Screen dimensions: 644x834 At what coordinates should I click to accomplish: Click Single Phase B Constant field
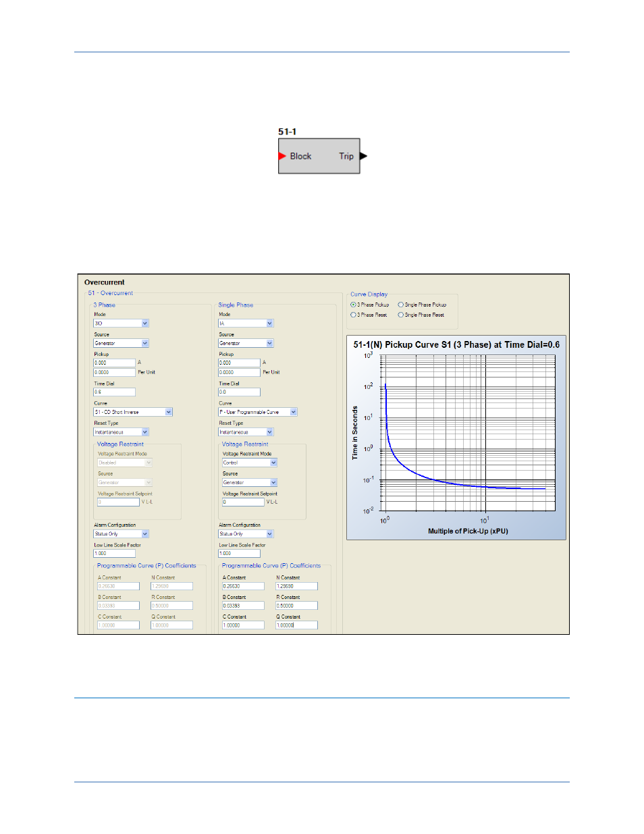point(243,606)
